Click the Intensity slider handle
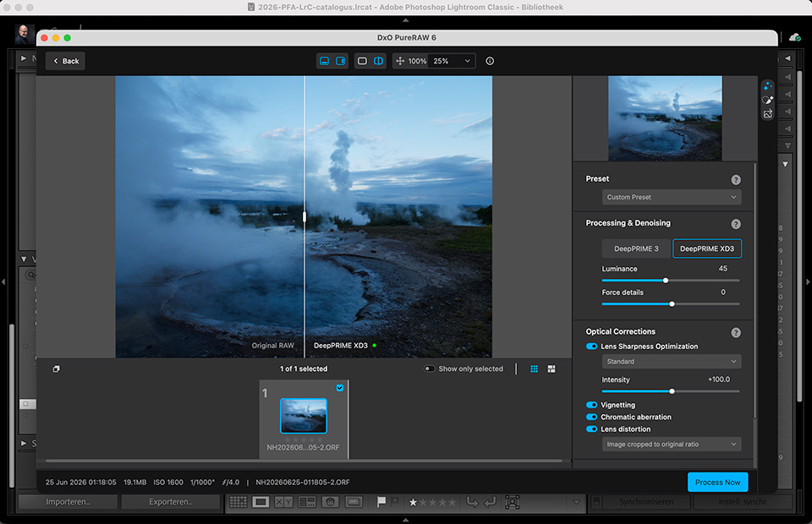The width and height of the screenshot is (812, 524). pos(672,391)
